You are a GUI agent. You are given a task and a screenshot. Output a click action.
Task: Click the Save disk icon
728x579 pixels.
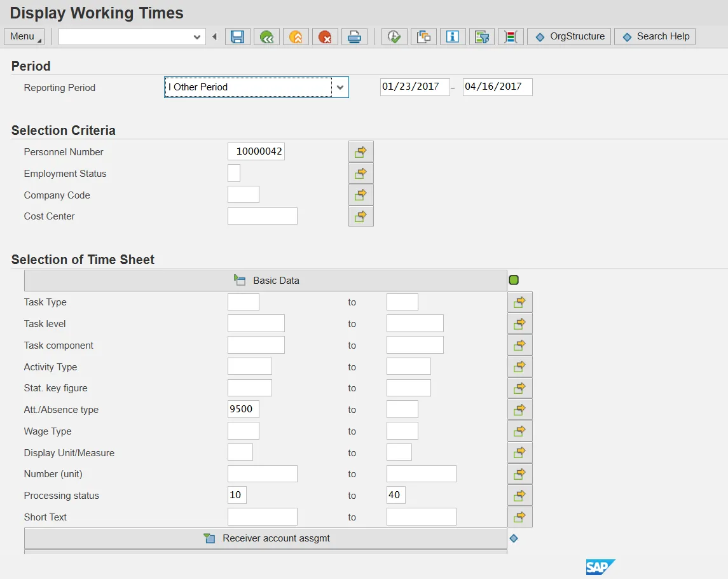pos(237,37)
